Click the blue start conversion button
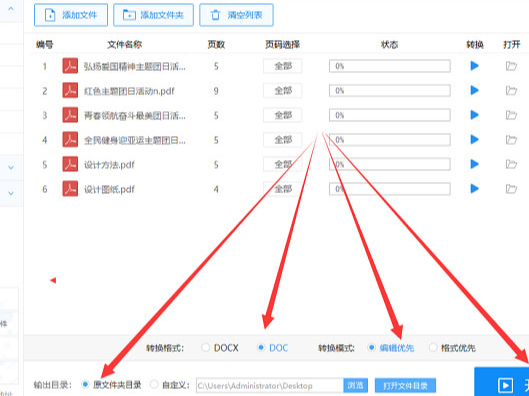The width and height of the screenshot is (529, 396). (502, 382)
